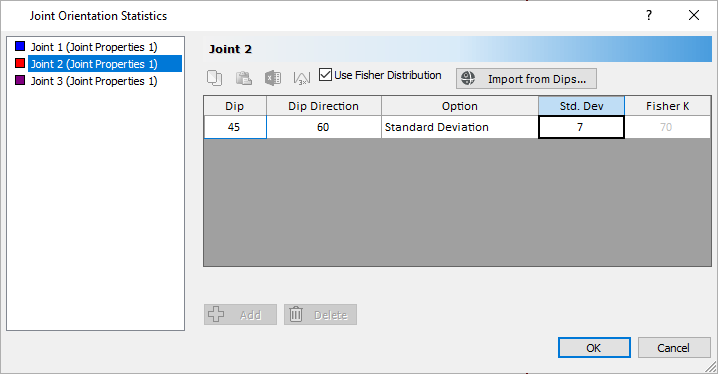Click the Dip cell showing 45
Image resolution: width=718 pixels, height=374 pixels.
(x=235, y=127)
